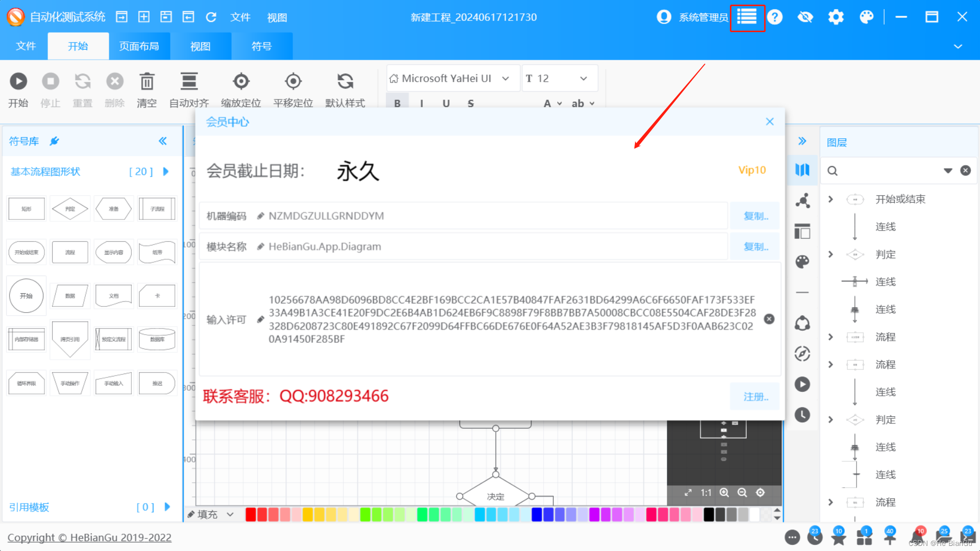Image resolution: width=980 pixels, height=551 pixels.
Task: Select the 开始 (Start) run tool
Action: [x=18, y=81]
